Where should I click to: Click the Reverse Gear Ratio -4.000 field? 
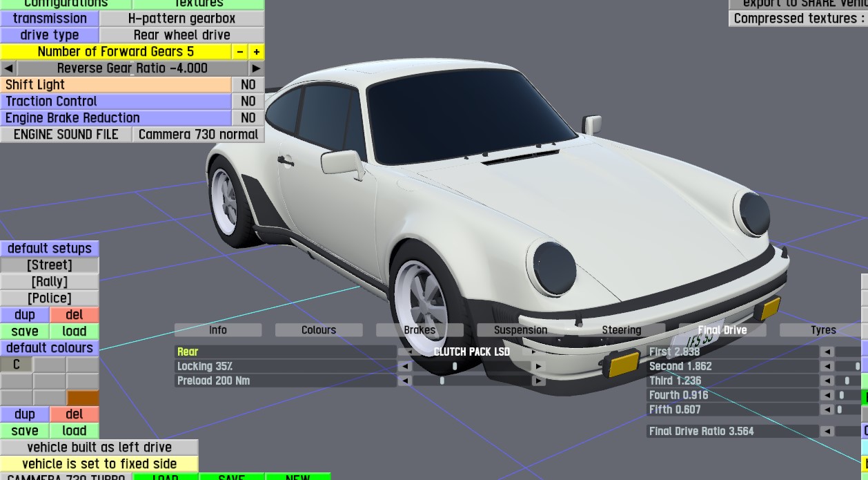(x=132, y=68)
